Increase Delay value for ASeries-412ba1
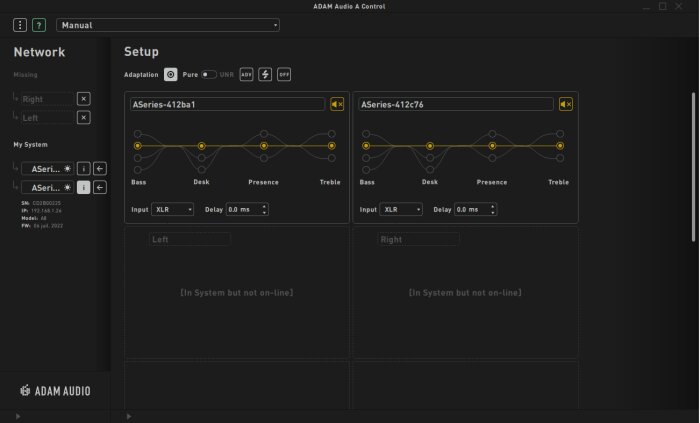This screenshot has height=423, width=700. tap(264, 206)
